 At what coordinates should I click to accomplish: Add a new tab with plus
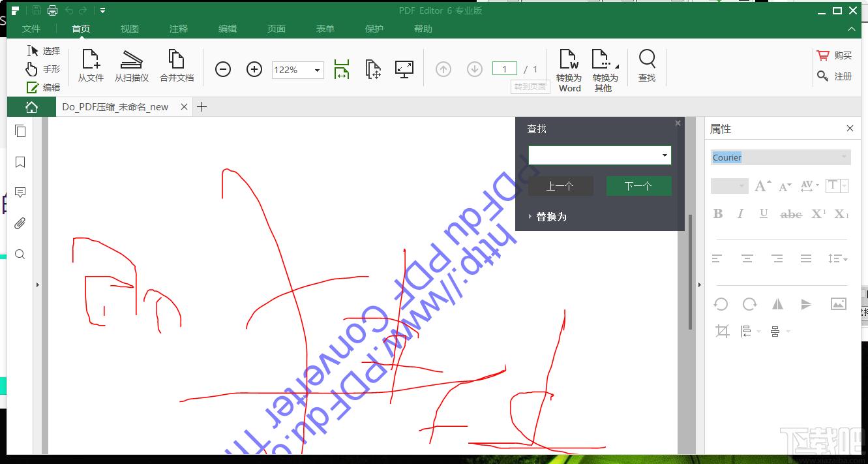pos(202,107)
